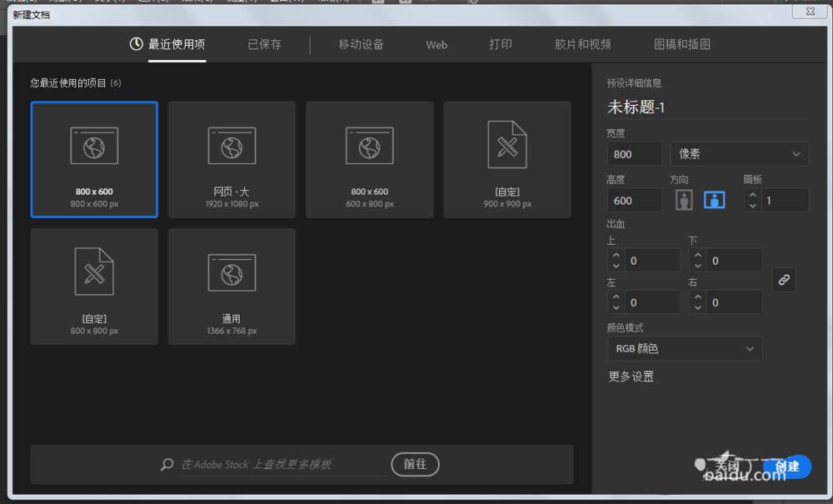Screen dimensions: 833x504
Task: Click the 创建 create button
Action: pos(787,467)
